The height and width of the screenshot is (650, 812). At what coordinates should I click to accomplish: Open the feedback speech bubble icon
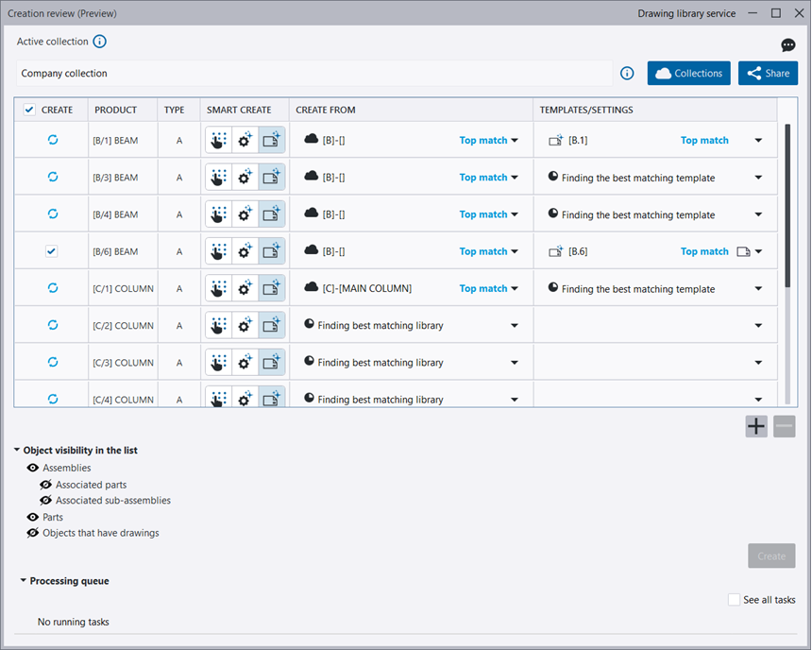tap(788, 45)
